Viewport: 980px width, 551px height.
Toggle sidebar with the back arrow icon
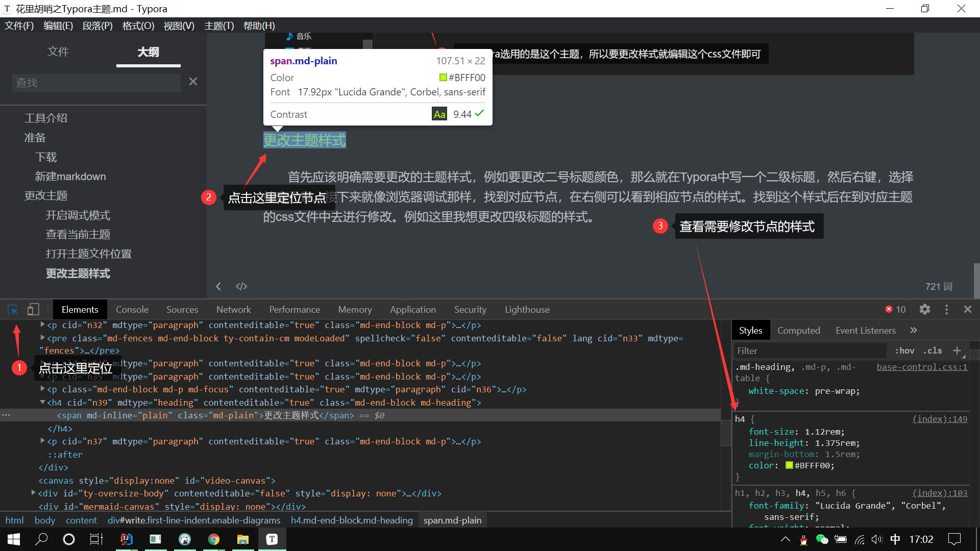(218, 286)
